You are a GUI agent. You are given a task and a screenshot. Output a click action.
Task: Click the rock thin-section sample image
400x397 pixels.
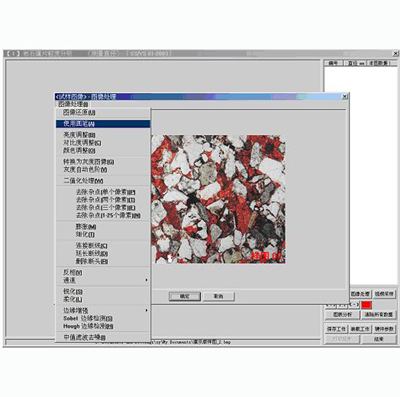pos(218,199)
